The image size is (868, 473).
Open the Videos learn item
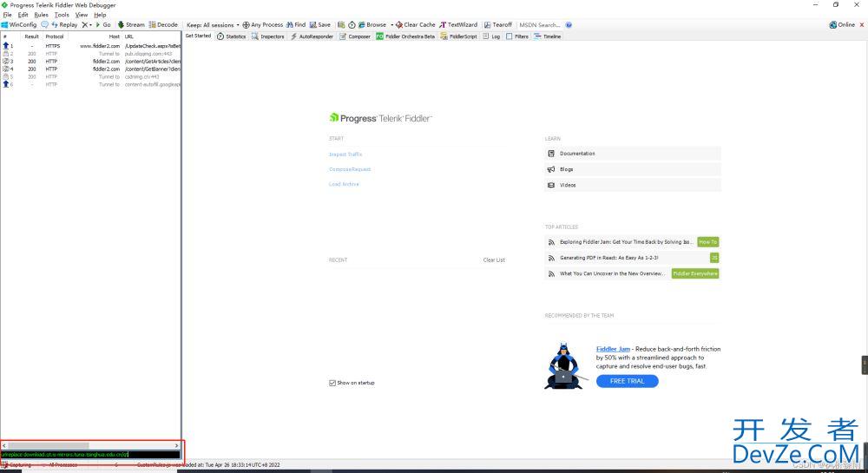coord(633,185)
